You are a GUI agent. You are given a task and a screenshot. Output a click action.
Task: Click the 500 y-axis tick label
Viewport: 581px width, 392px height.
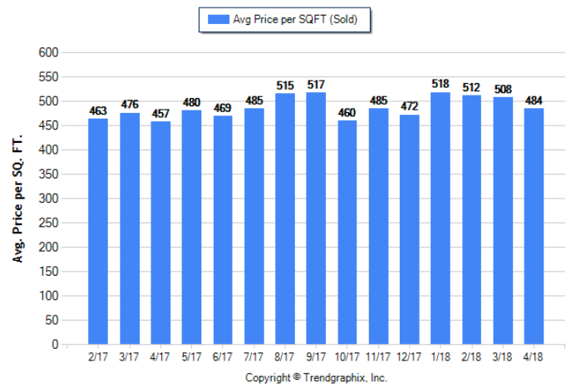pyautogui.click(x=48, y=101)
